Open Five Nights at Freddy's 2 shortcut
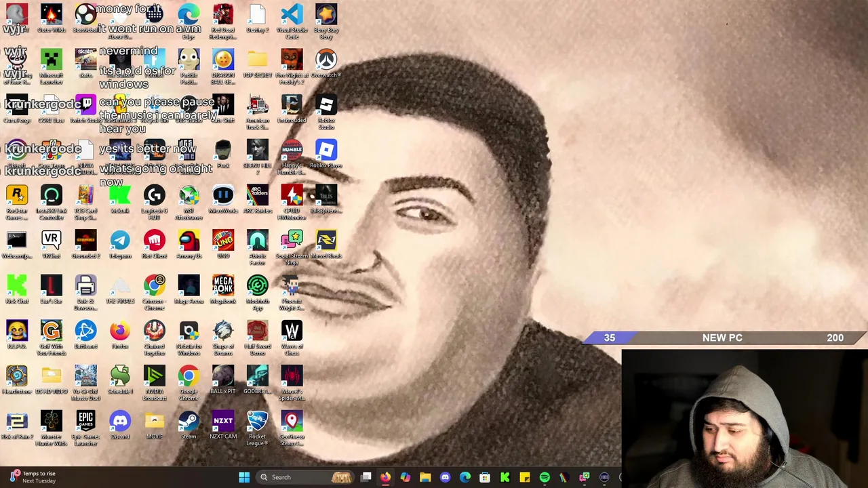This screenshot has height=488, width=868. click(x=292, y=66)
